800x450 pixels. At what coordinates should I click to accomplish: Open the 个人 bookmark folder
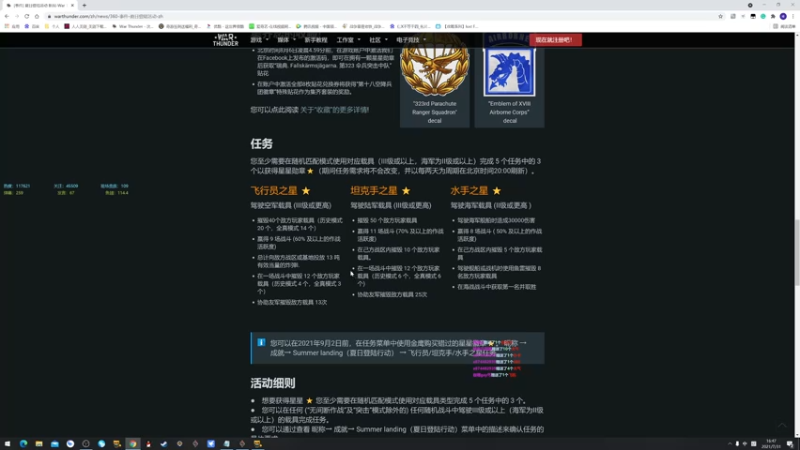coord(52,26)
